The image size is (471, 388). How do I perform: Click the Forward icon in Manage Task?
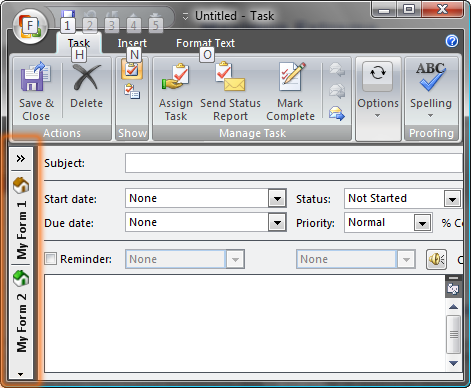(337, 113)
